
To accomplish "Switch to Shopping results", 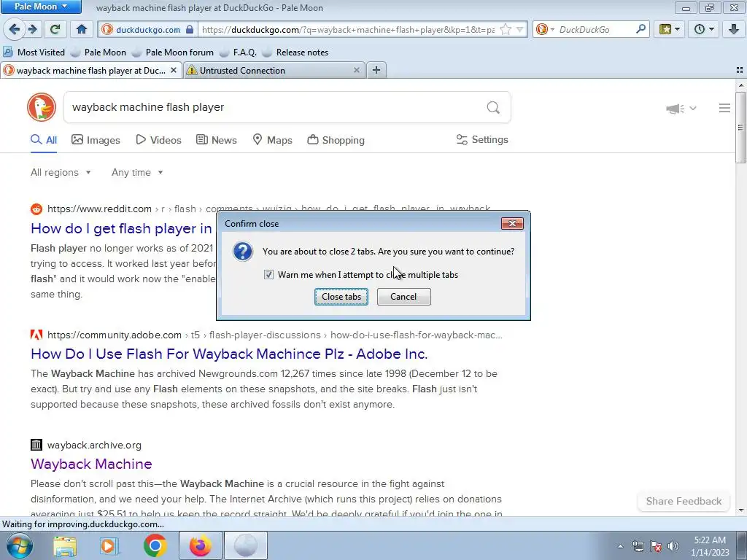I will coord(336,140).
